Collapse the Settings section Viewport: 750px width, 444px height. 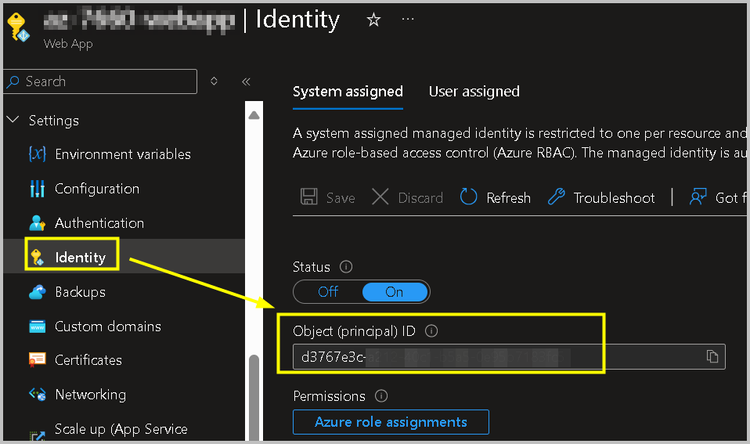pos(13,120)
